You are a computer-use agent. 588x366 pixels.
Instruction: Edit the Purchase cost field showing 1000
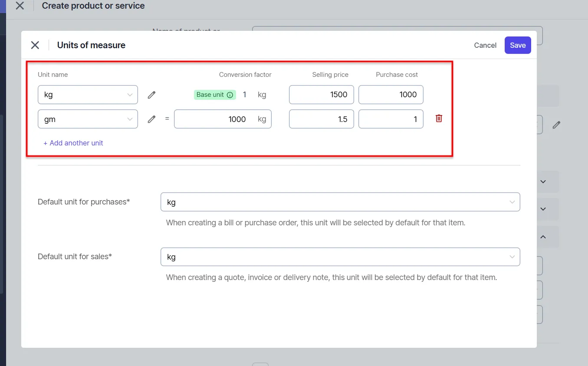point(391,95)
